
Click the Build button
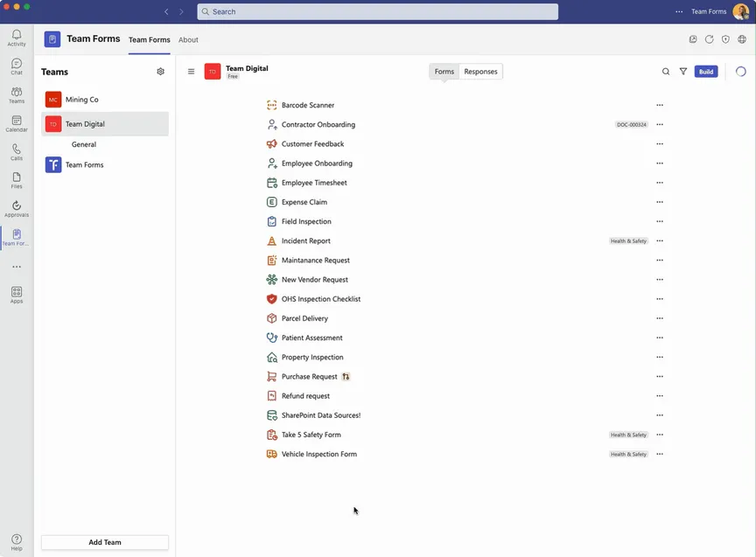tap(706, 72)
